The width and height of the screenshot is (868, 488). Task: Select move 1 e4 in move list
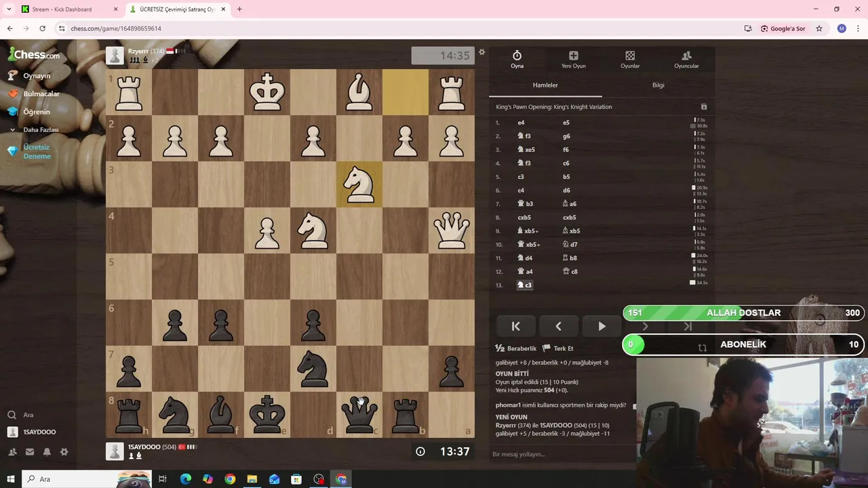click(521, 123)
